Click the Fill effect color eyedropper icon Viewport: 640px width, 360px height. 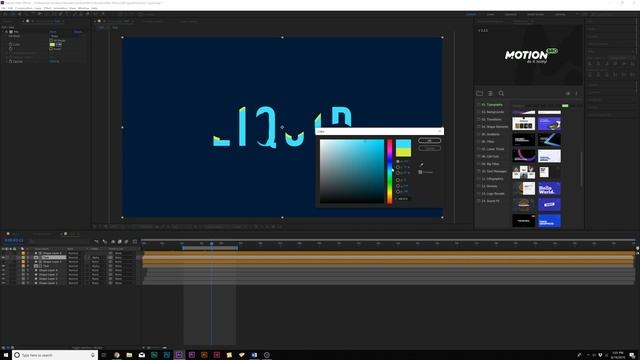coord(59,44)
